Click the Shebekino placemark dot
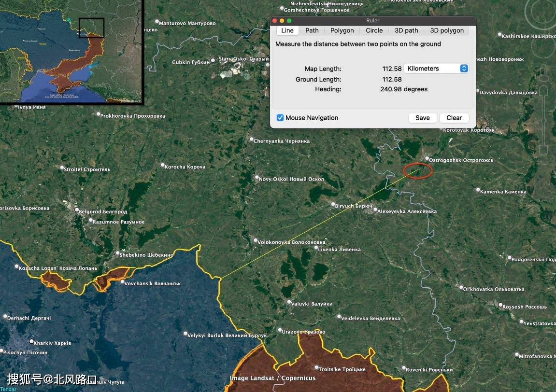The width and height of the screenshot is (556, 392). coord(118,253)
